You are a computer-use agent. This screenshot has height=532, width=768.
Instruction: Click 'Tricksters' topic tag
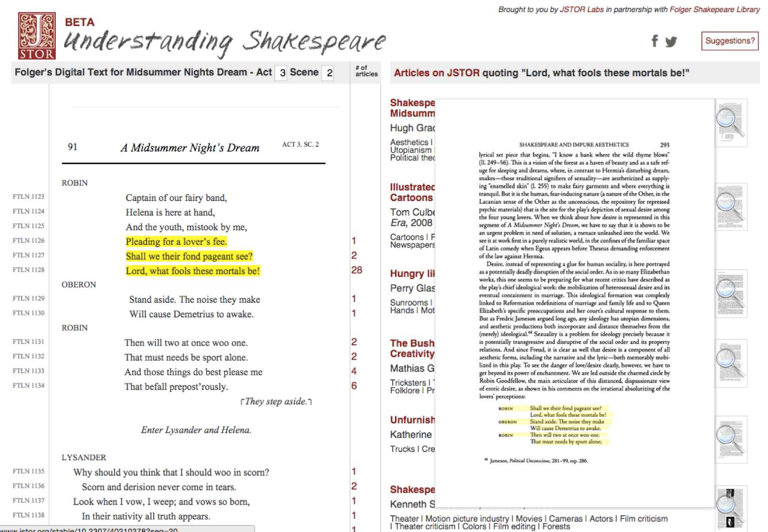click(x=408, y=383)
